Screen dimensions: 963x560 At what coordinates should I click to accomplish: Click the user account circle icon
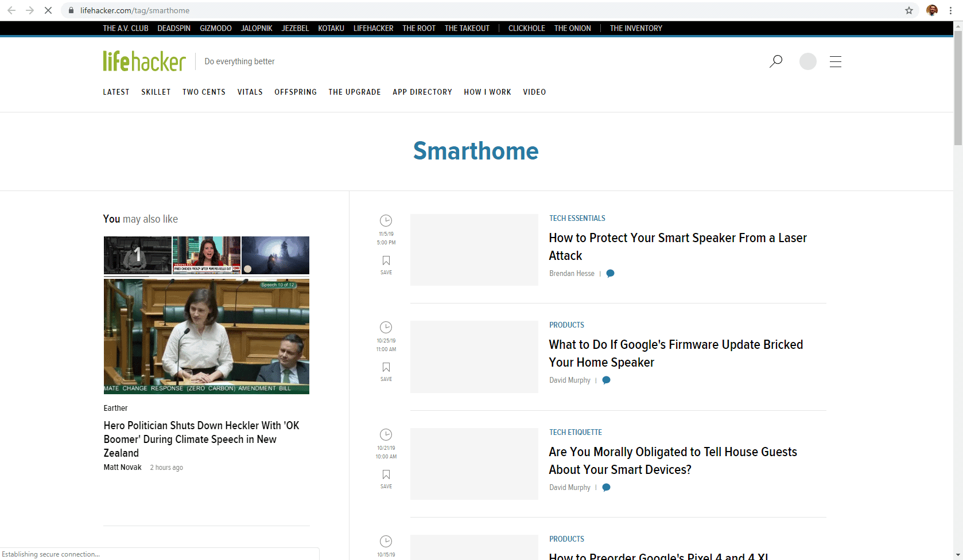coord(808,61)
